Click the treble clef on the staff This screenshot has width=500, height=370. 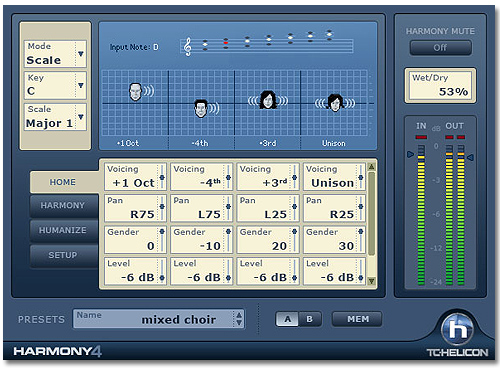188,47
